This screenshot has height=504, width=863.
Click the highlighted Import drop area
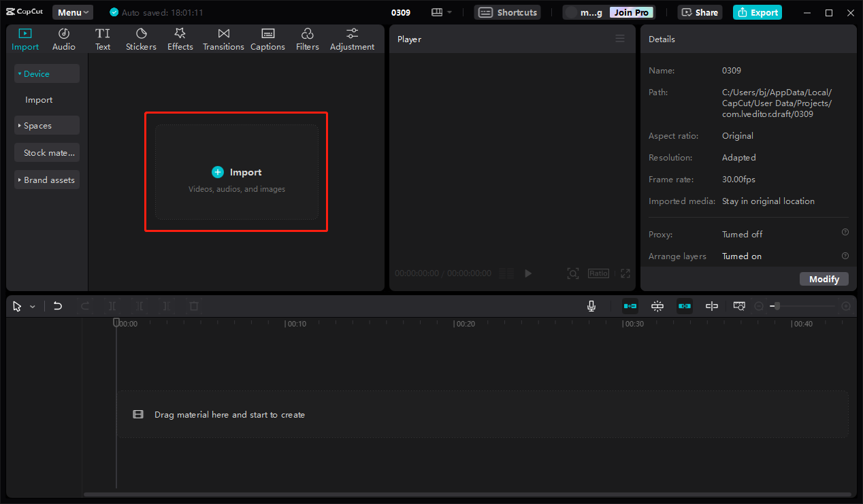point(236,172)
